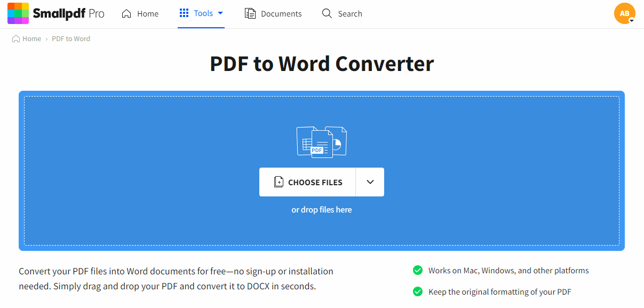Open the Home navigation item
The height and width of the screenshot is (308, 644).
[140, 14]
